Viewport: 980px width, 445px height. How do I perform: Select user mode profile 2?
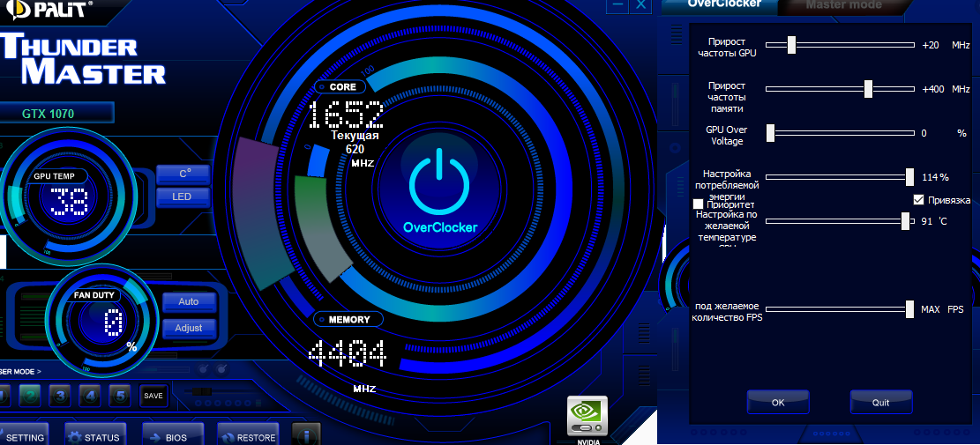point(29,395)
